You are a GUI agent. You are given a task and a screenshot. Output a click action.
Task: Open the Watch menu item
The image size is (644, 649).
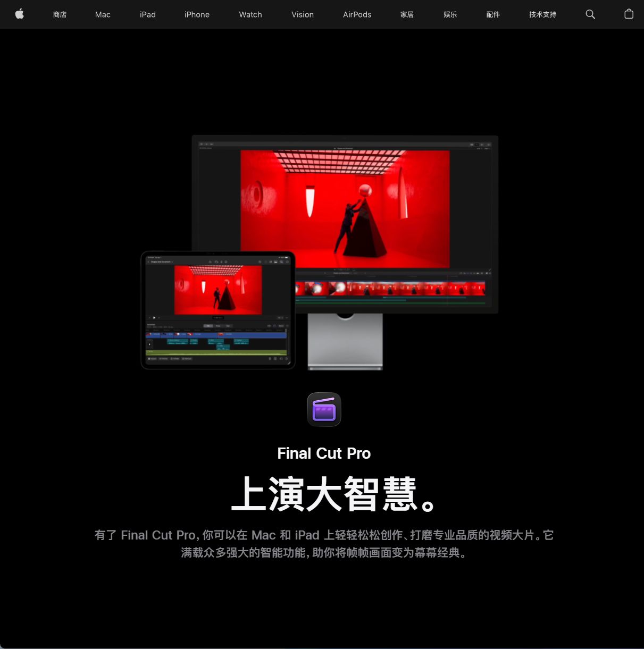tap(250, 14)
